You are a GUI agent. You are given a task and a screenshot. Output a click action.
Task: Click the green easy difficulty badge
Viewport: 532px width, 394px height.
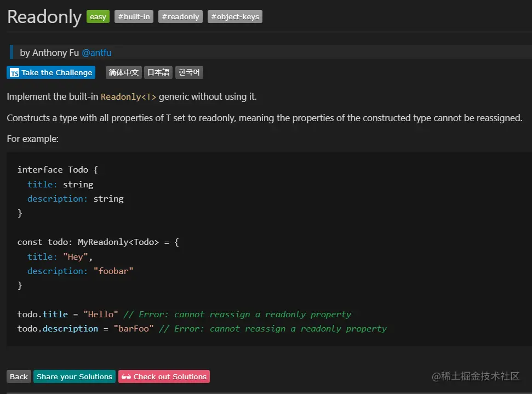pos(98,16)
